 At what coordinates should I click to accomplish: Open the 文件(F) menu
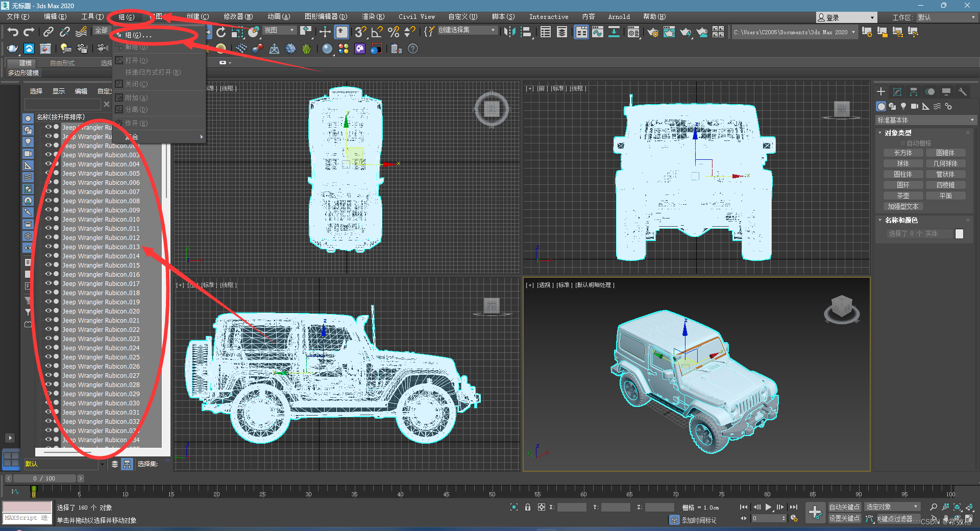tap(18, 17)
